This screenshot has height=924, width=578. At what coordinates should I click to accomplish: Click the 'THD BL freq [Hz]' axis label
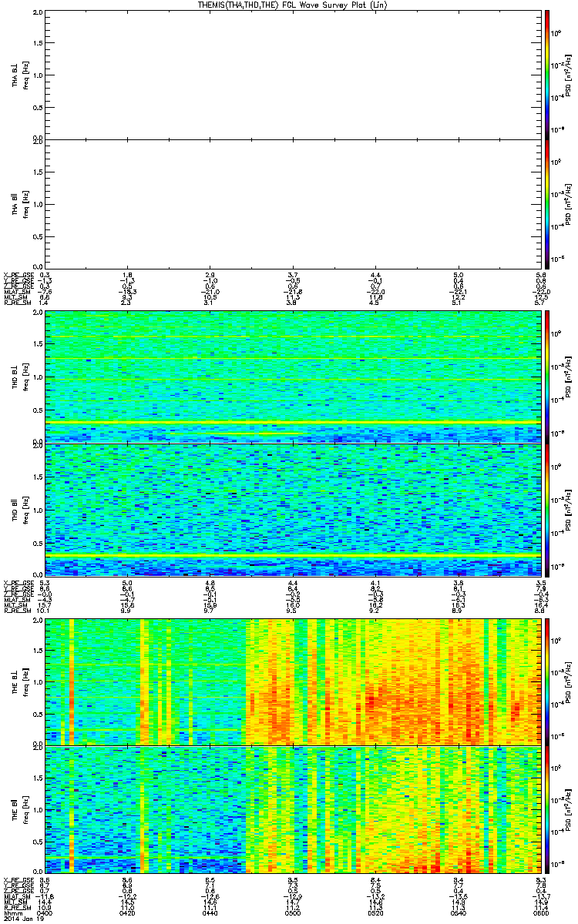pos(20,377)
